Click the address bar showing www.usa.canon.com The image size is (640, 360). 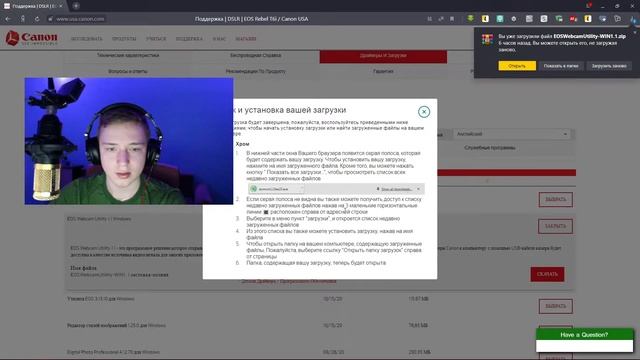[80, 19]
